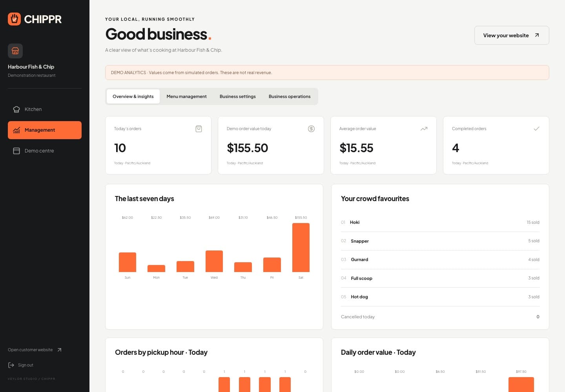This screenshot has height=392, width=565.
Task: Click the Snapper row in crowd favourites
Action: click(440, 241)
